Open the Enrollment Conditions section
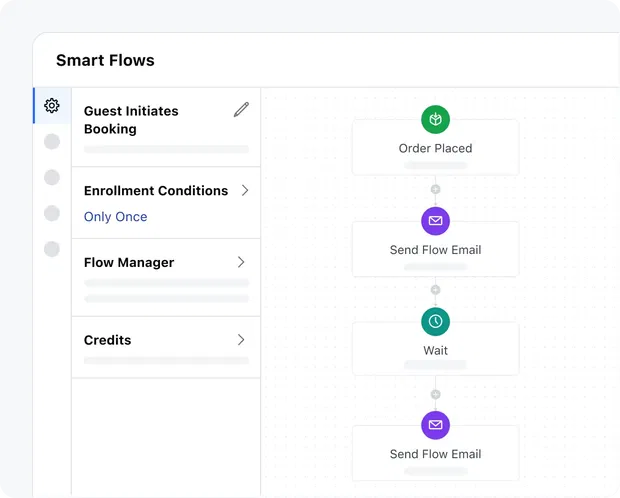 pyautogui.click(x=166, y=203)
